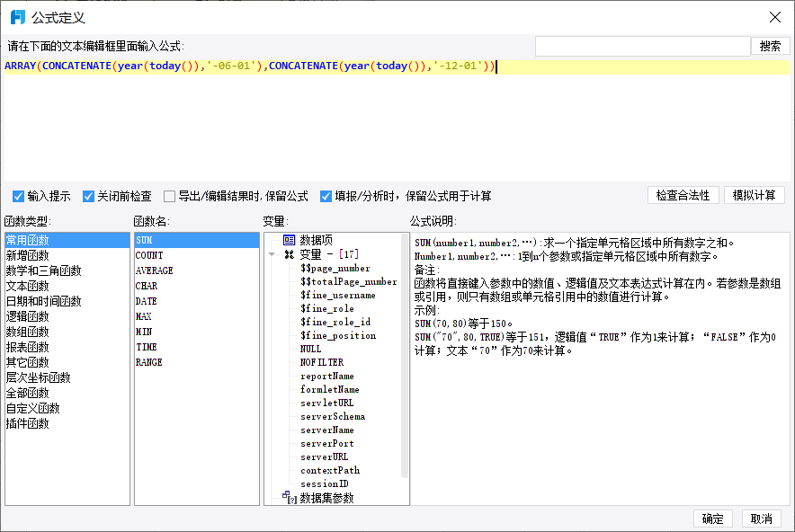The width and height of the screenshot is (795, 532).
Task: Select 数学和三角函数 category
Action: (x=67, y=270)
